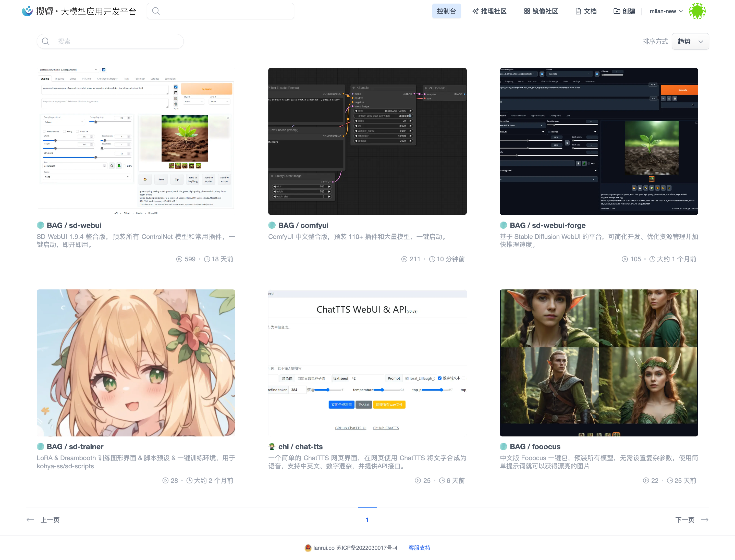Open the fooocus elf portraits thumbnail
Screen dimensions: 735x560
(x=599, y=363)
